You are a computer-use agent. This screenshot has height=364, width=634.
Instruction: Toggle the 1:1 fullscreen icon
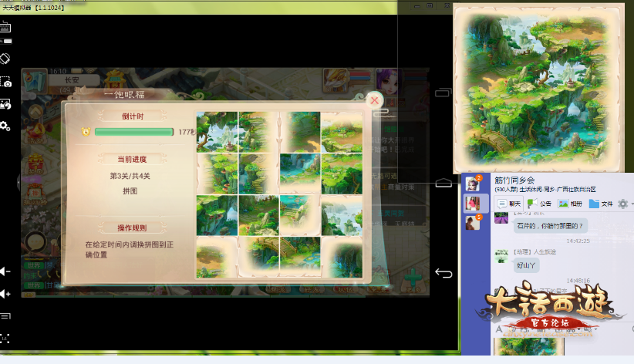click(5, 338)
